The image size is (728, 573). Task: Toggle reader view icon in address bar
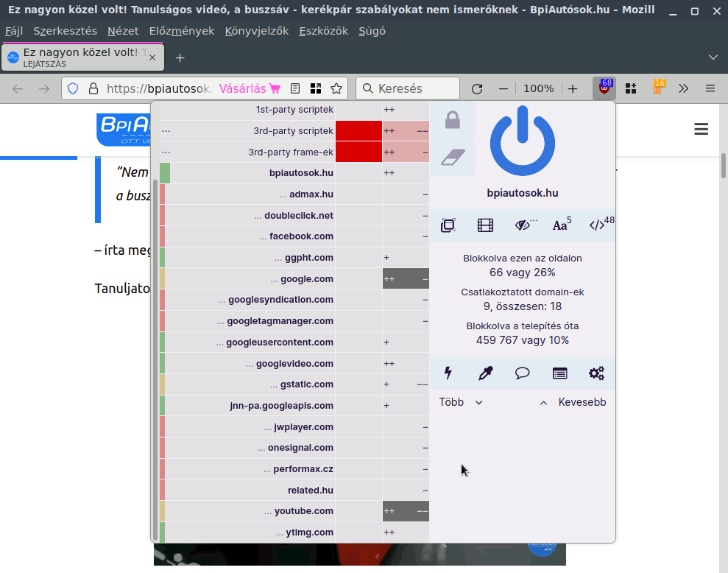[x=295, y=88]
